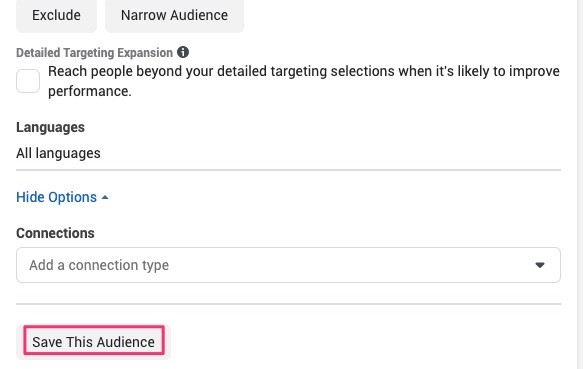
Task: Click the Connections heading text
Action: click(x=55, y=233)
